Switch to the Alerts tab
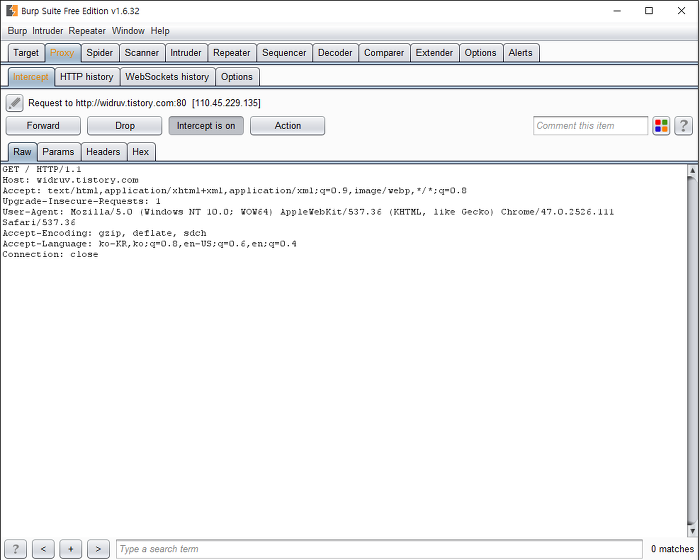700x560 pixels. (x=521, y=53)
